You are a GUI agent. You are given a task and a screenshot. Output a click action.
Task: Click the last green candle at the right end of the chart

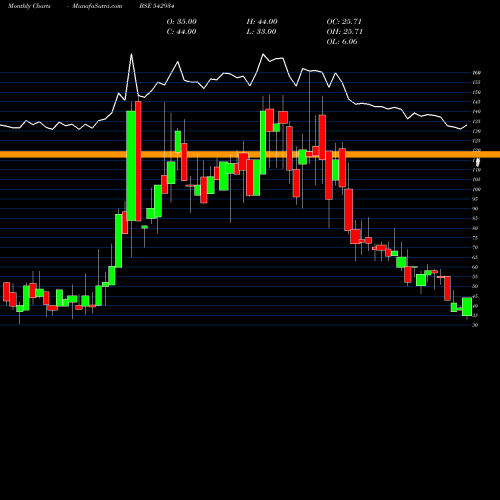click(467, 307)
